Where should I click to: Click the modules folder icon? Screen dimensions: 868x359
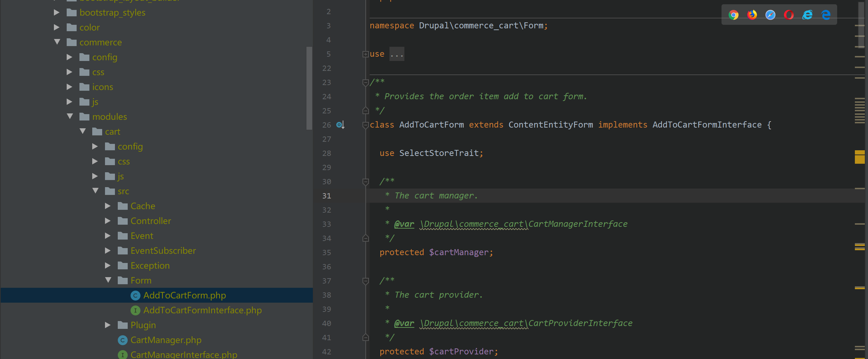click(84, 117)
